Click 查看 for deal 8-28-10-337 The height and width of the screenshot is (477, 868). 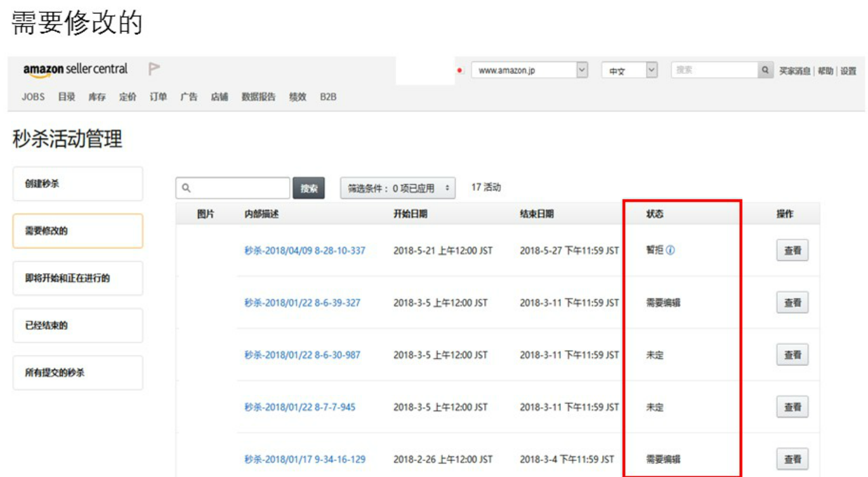click(x=792, y=251)
